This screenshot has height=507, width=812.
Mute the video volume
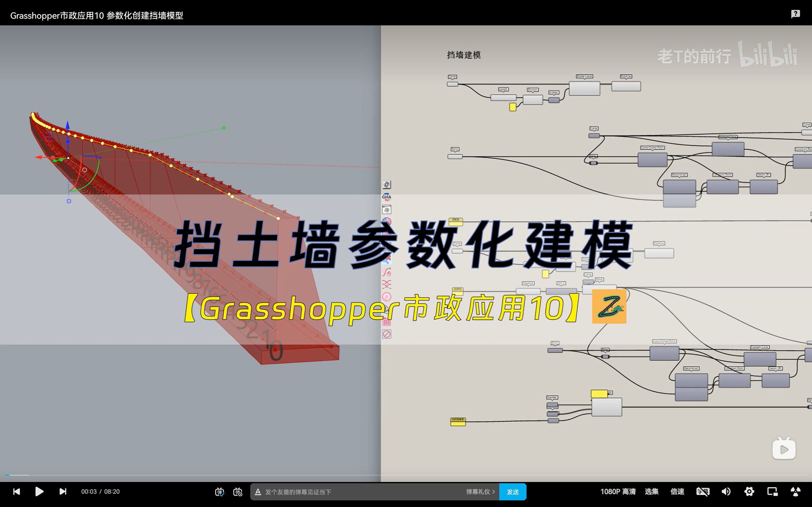click(726, 491)
